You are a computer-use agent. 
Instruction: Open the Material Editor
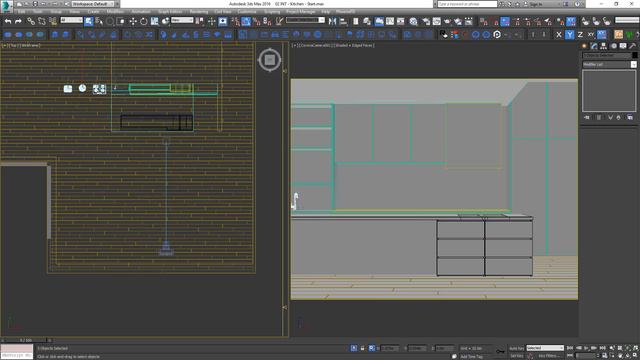(413, 21)
